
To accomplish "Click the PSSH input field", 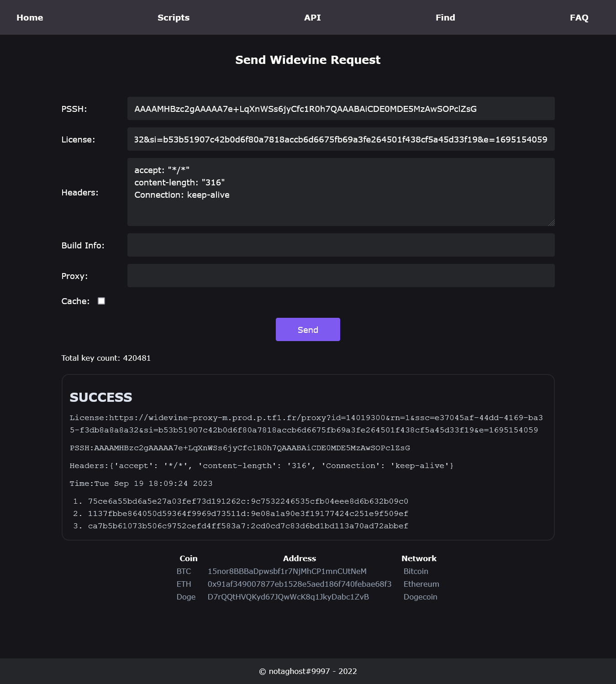I will (x=341, y=109).
